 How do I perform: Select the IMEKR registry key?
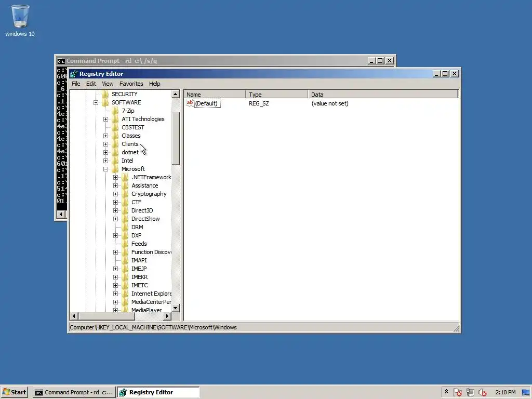[139, 277]
